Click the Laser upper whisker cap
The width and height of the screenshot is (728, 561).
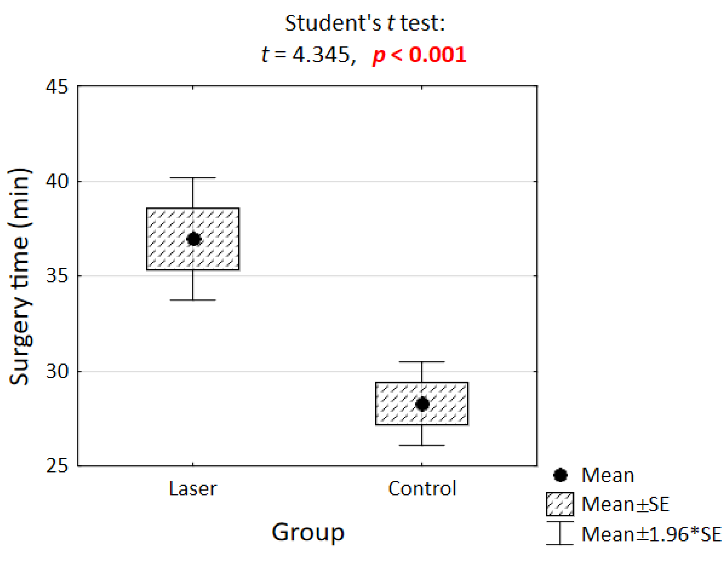coord(193,178)
